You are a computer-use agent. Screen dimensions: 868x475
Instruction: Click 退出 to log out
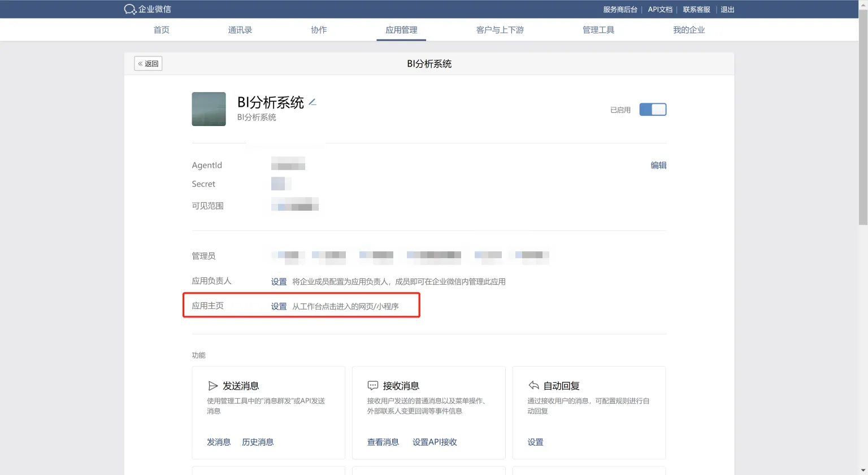click(727, 10)
